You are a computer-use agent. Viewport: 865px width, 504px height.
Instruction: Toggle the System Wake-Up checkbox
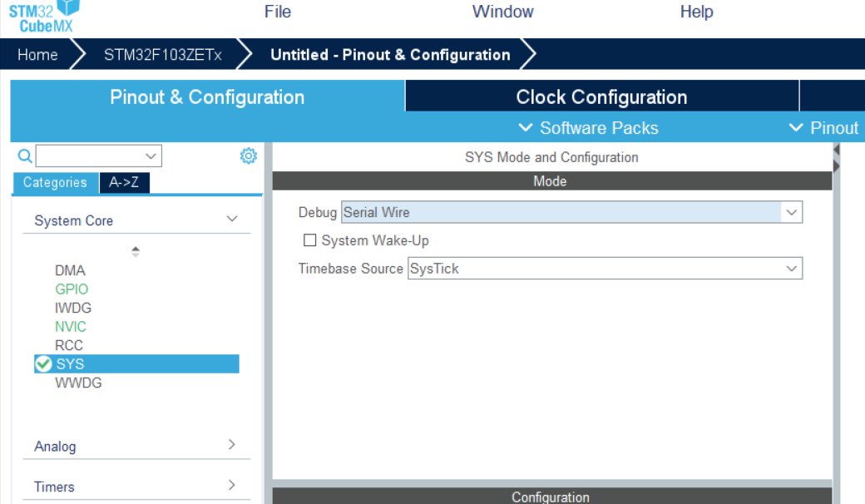pyautogui.click(x=310, y=240)
